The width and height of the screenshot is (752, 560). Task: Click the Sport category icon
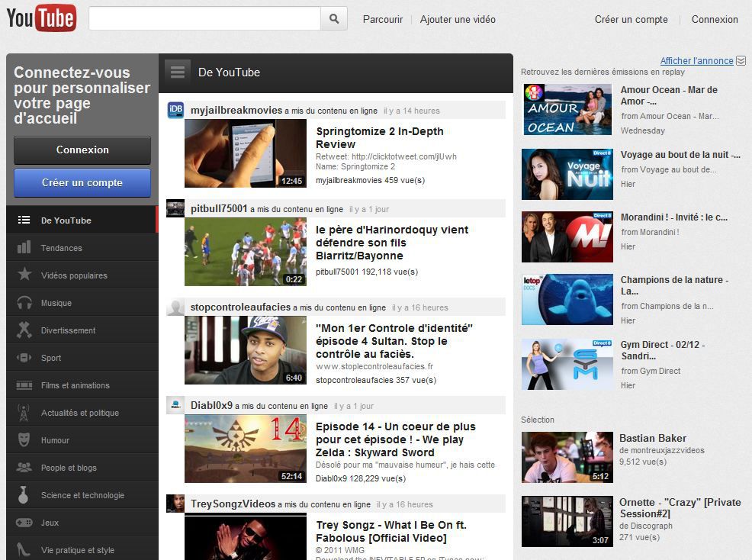(x=24, y=358)
